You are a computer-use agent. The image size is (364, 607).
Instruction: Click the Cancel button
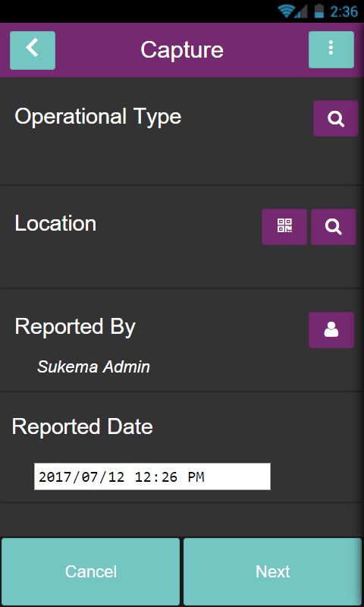click(x=91, y=571)
